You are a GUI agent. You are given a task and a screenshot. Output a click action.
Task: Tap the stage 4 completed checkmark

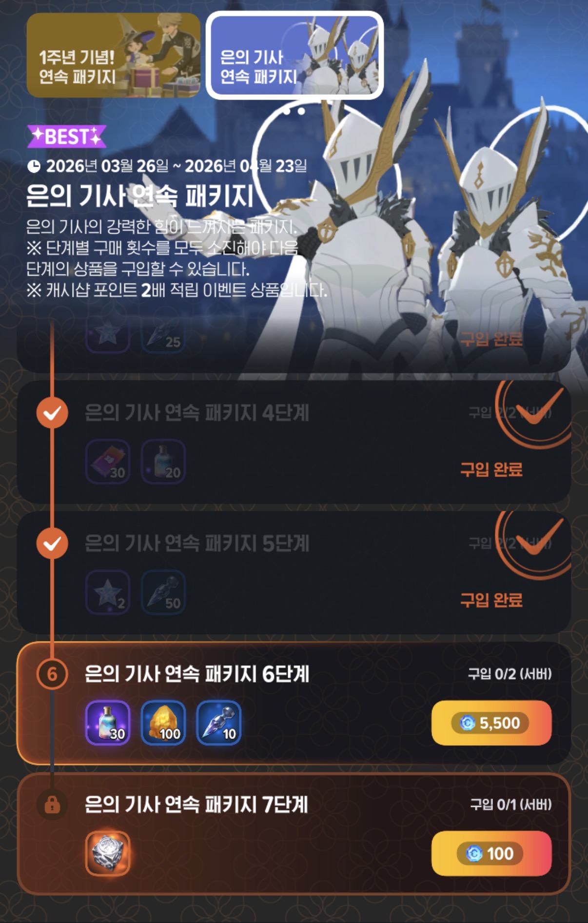(52, 413)
